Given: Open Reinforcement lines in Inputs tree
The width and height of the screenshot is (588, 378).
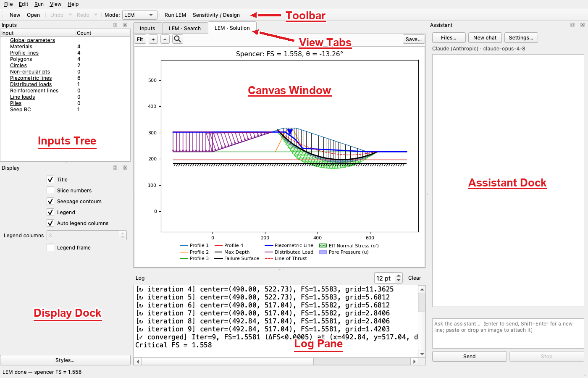Looking at the screenshot, I should (34, 91).
